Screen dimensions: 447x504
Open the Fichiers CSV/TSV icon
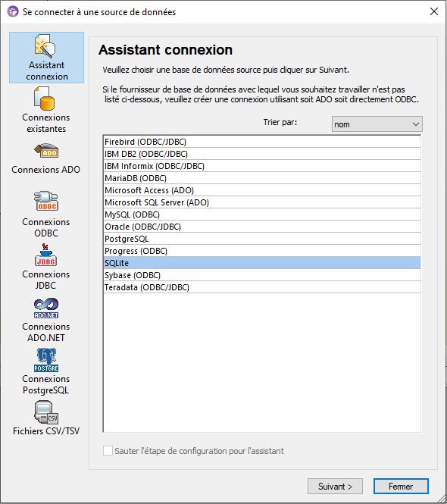coord(46,412)
